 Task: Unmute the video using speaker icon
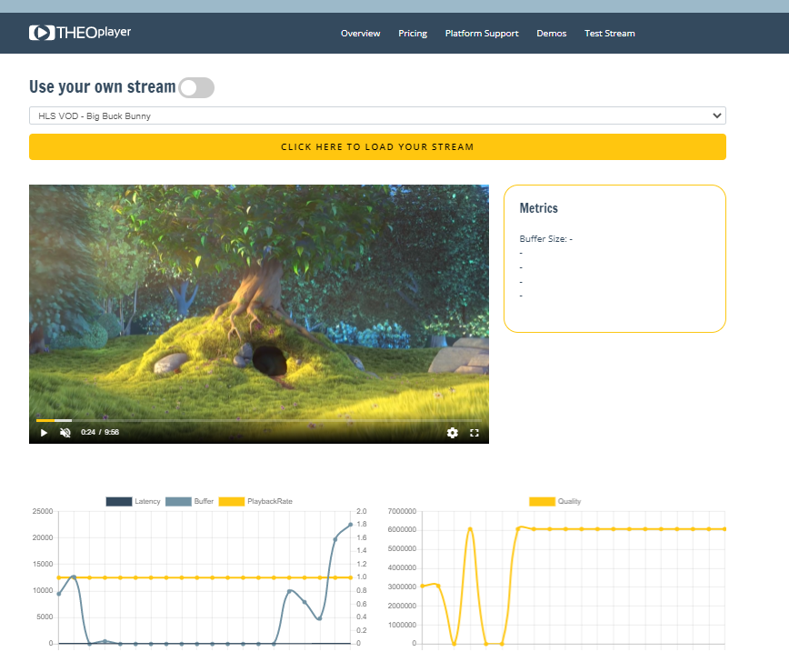point(65,433)
